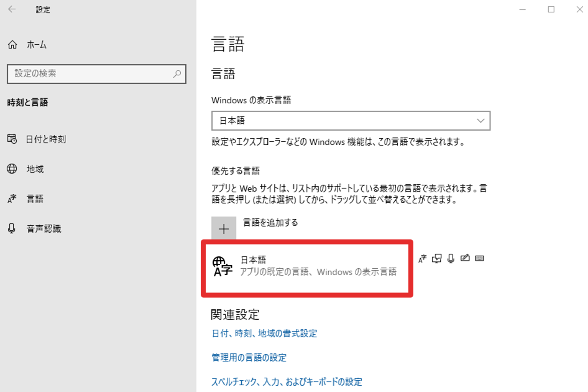This screenshot has height=392, width=588.
Task: Click the speech recognition microphone feature icon
Action: tap(451, 258)
